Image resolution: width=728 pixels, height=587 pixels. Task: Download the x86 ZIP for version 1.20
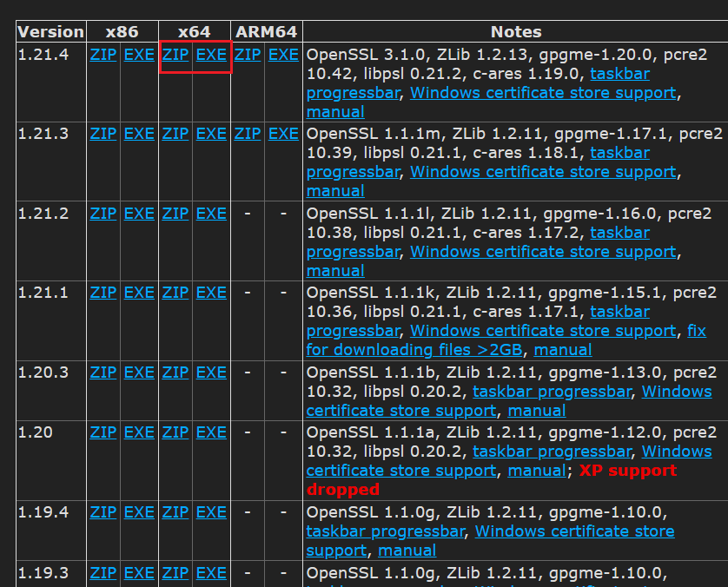(103, 432)
